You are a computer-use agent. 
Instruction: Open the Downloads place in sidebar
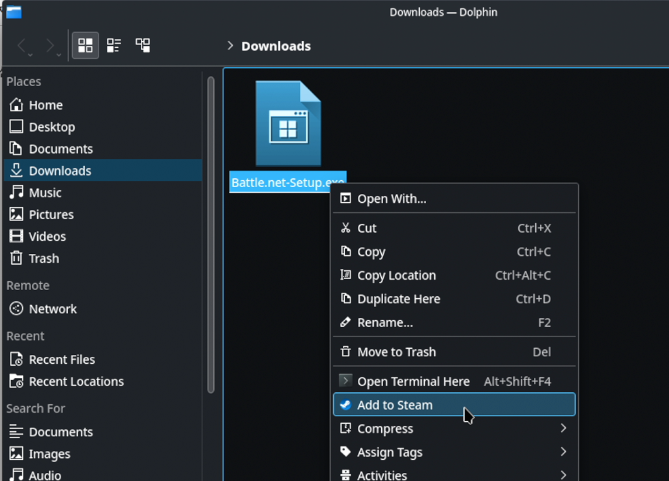(103, 170)
